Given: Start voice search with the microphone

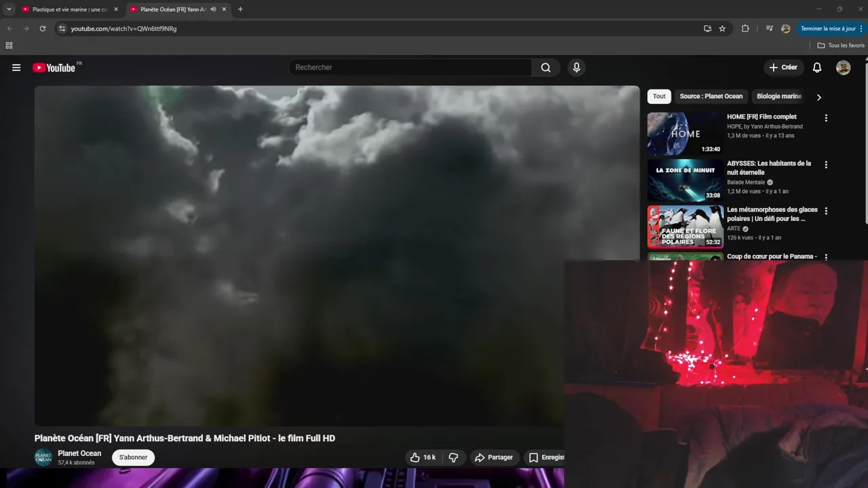Looking at the screenshot, I should [576, 68].
